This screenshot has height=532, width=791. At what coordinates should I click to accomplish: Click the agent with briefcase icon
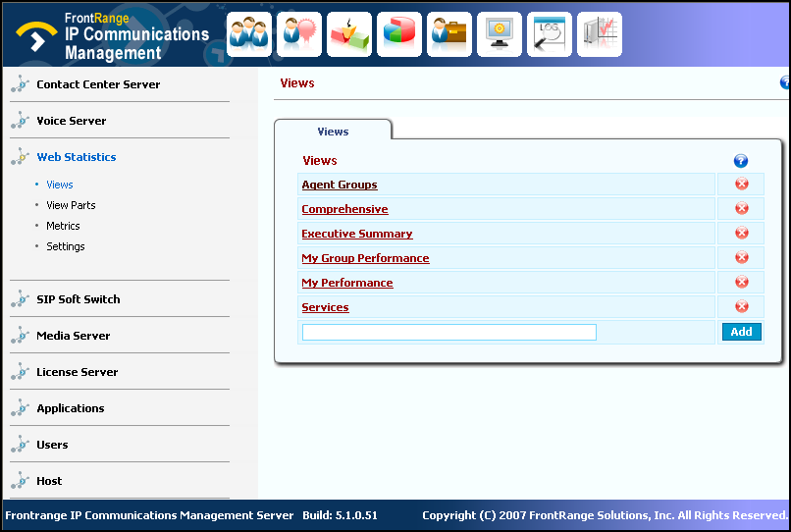pos(448,34)
